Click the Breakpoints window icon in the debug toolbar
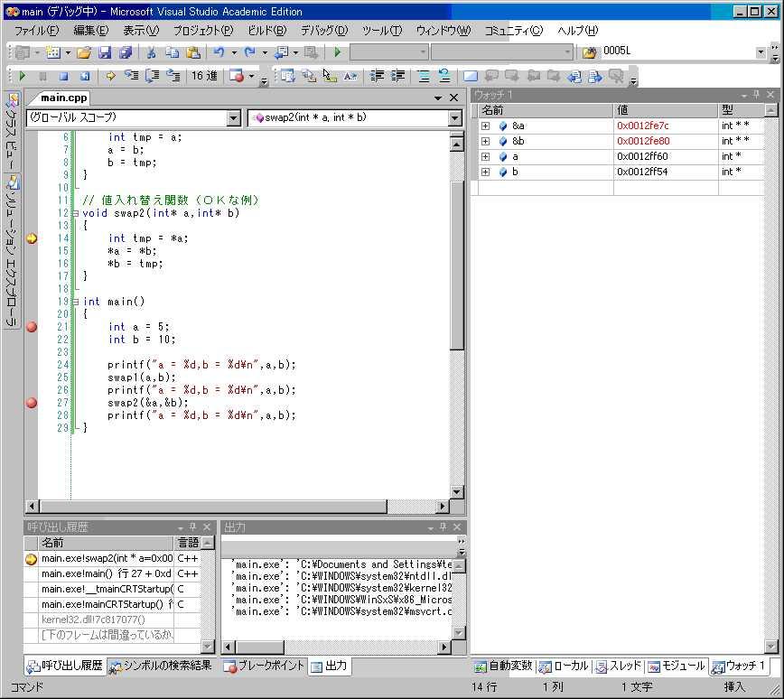 pyautogui.click(x=237, y=76)
